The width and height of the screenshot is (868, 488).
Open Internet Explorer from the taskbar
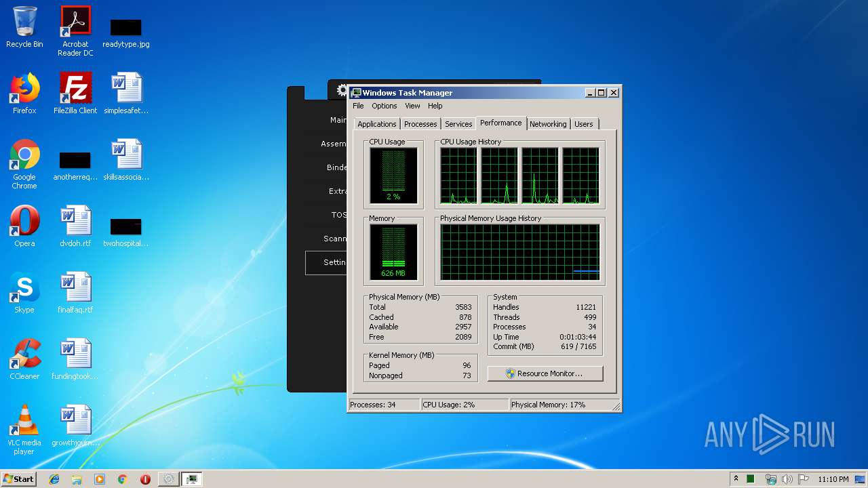coord(54,479)
